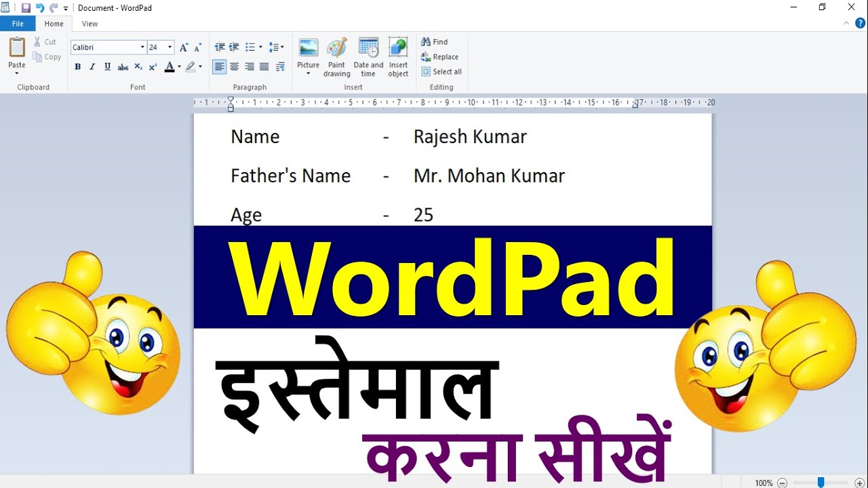Open the highlight color dropdown arrow
This screenshot has height=488, width=868.
[200, 66]
